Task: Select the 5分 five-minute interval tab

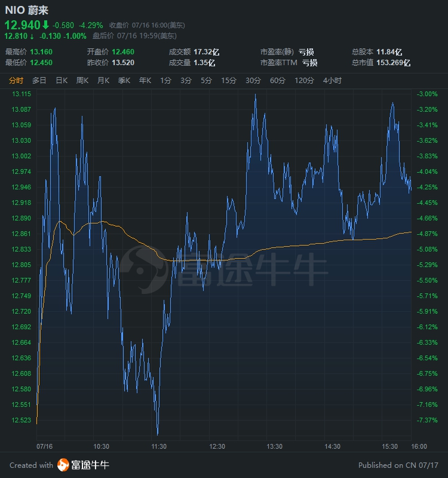Action: point(206,81)
